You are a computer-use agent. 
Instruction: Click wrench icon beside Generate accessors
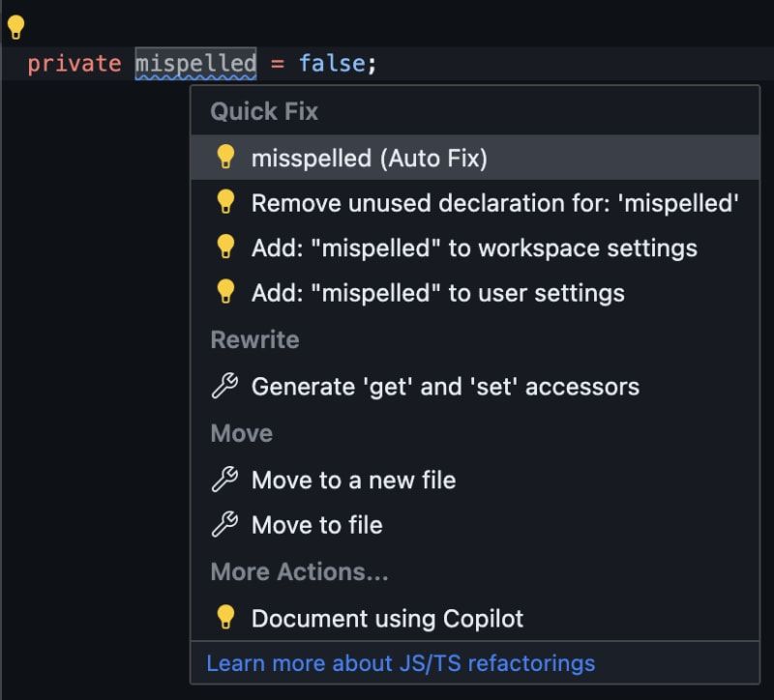pos(224,386)
